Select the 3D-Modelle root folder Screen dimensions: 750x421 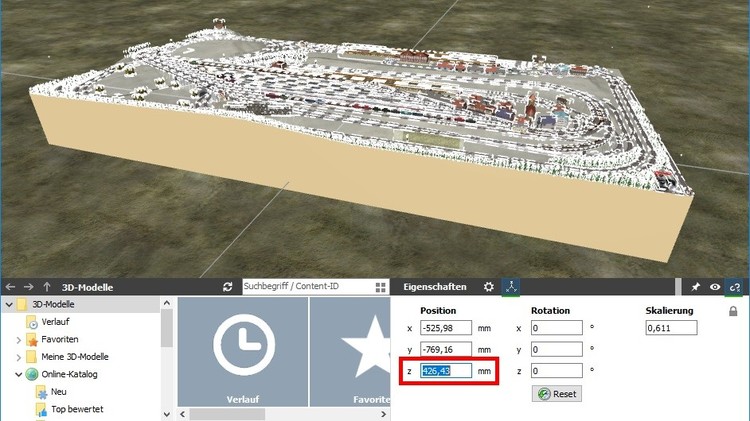pos(53,304)
